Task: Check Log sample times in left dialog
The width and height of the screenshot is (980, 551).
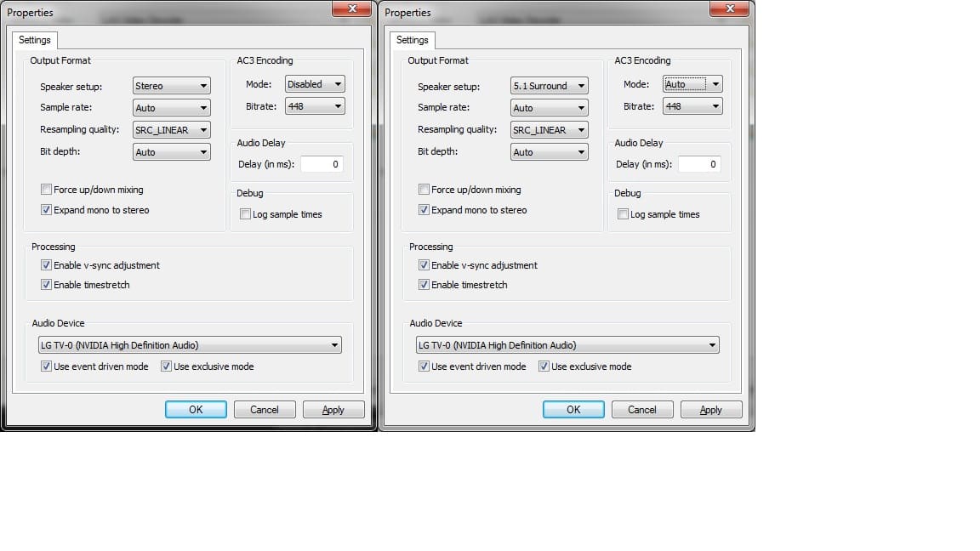Action: click(x=246, y=214)
